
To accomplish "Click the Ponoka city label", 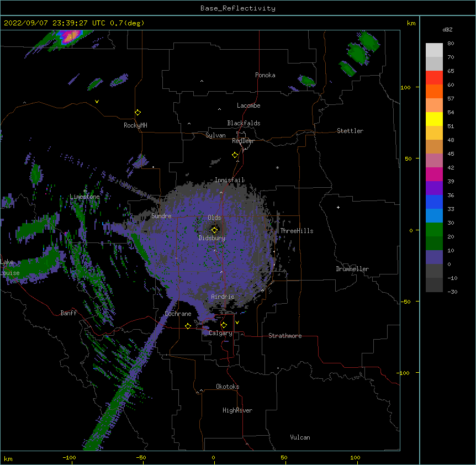I will (265, 75).
